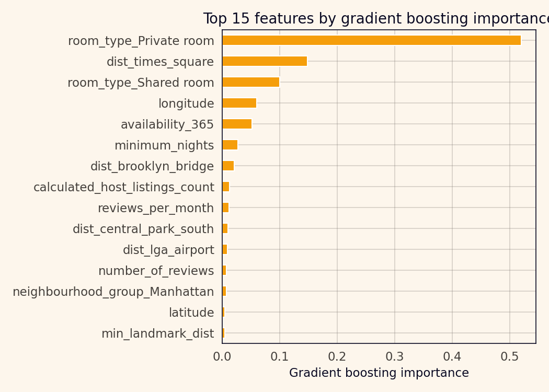Screen dimensions: 549x392
Task: Click the dist_lga_airport label
Action: (x=168, y=250)
